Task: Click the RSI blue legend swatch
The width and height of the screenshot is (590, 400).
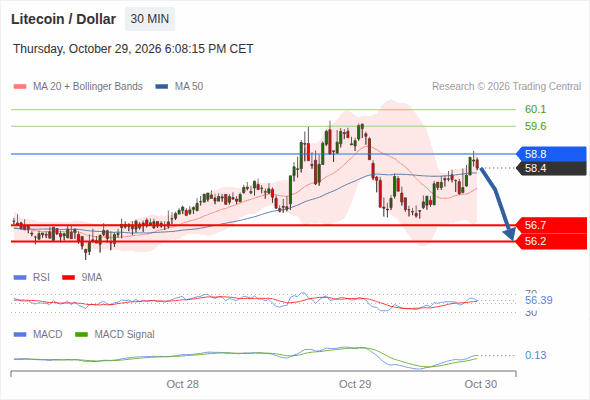Action: (x=20, y=278)
